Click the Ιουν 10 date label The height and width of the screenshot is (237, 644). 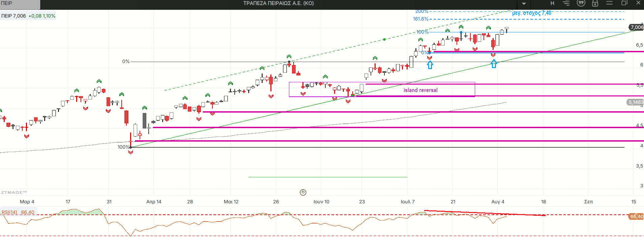[321, 202]
